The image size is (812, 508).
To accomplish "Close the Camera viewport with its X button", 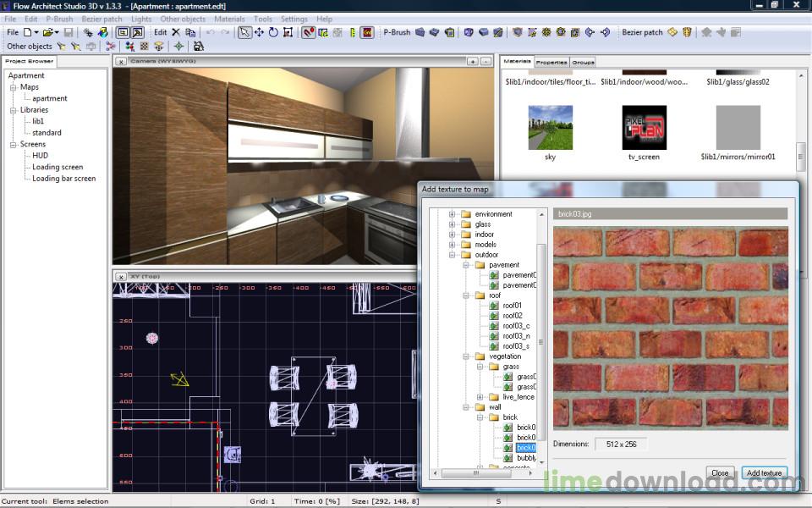I will point(121,61).
